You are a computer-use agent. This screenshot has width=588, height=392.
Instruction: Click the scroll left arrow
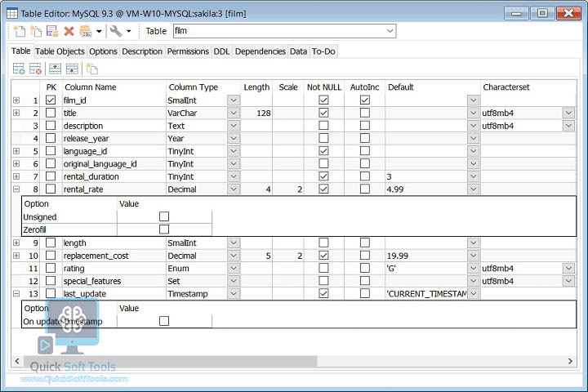click(17, 361)
